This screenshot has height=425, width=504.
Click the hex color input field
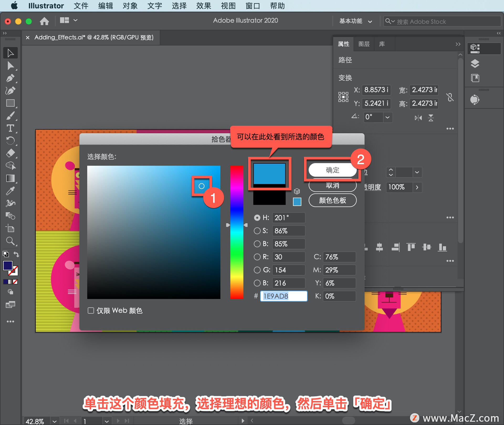pos(283,296)
